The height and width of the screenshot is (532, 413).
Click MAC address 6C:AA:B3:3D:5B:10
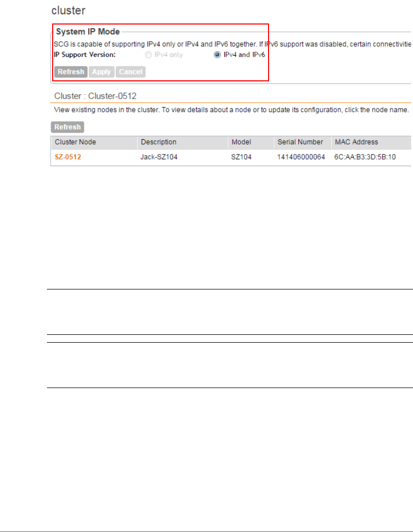tap(365, 157)
